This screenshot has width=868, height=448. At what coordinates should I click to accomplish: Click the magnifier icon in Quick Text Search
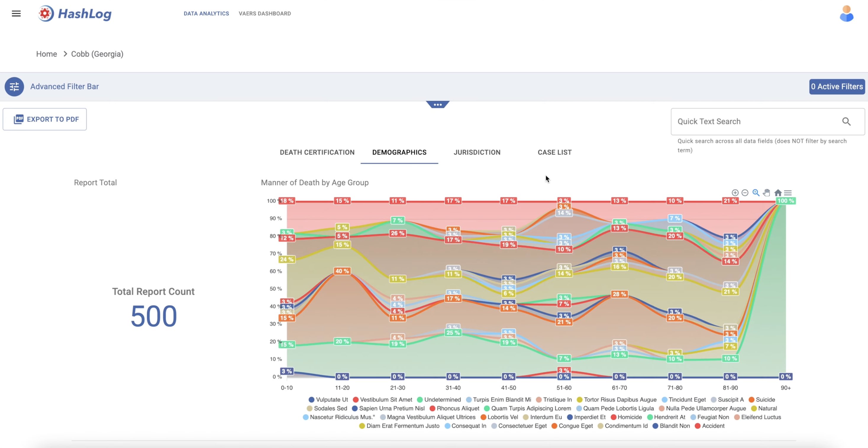847,121
